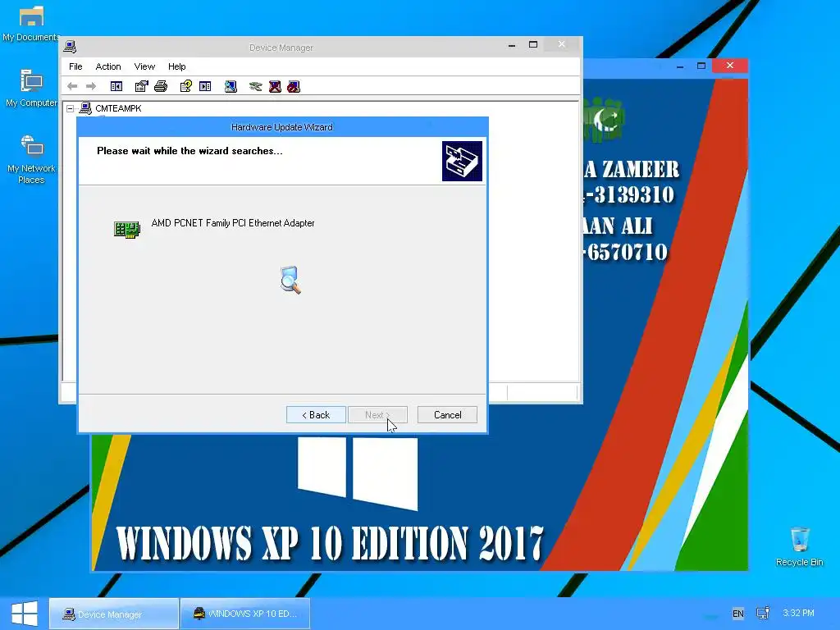Collapse the CMTEAMPK tree node
The height and width of the screenshot is (630, 840).
click(x=71, y=108)
